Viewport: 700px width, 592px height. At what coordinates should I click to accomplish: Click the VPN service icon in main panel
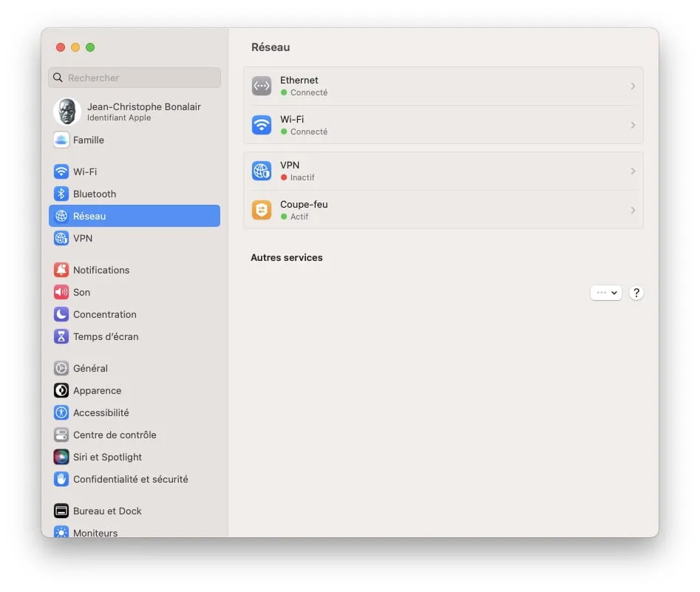262,171
